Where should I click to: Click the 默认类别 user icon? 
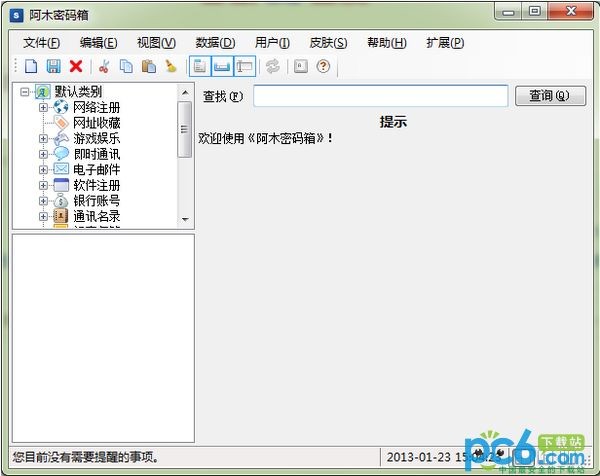click(x=42, y=92)
